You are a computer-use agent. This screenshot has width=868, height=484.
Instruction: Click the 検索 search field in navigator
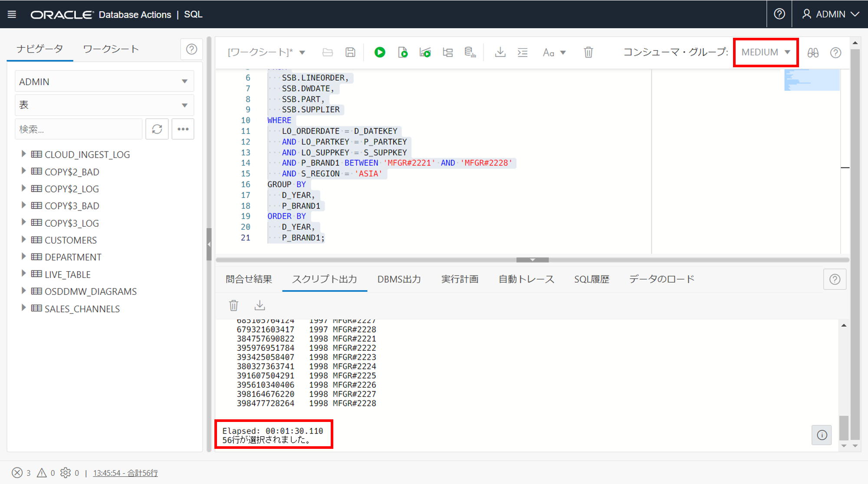78,129
